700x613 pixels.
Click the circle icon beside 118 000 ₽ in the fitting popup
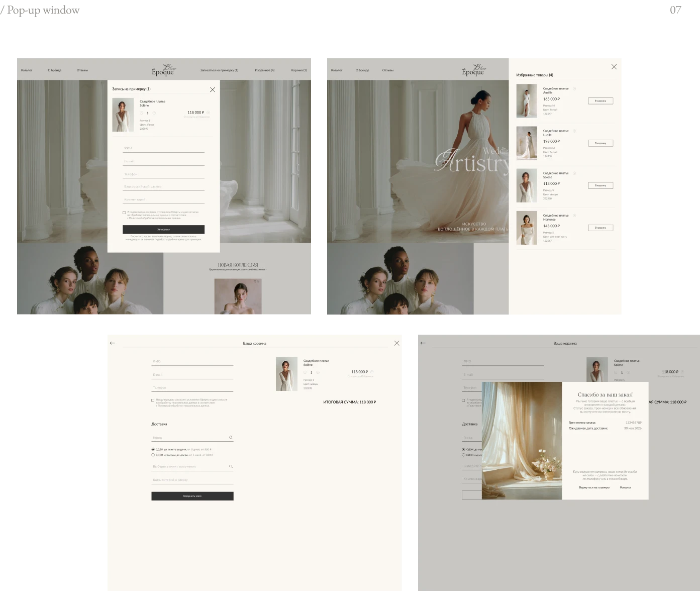point(208,113)
